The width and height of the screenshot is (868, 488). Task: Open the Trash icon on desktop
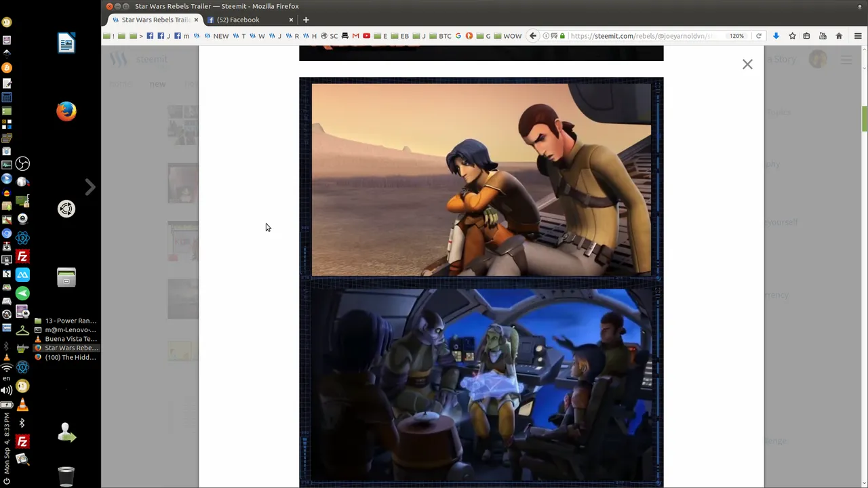pos(66,476)
